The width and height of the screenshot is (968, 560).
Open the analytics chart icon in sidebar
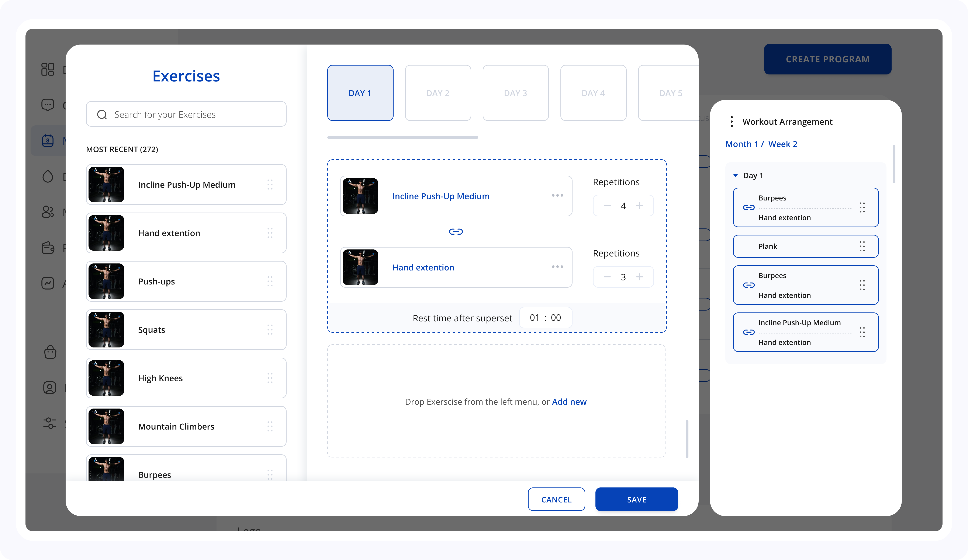coord(48,283)
